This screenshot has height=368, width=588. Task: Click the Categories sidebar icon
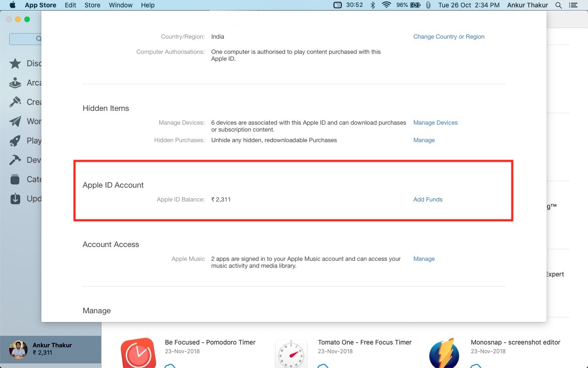[15, 179]
